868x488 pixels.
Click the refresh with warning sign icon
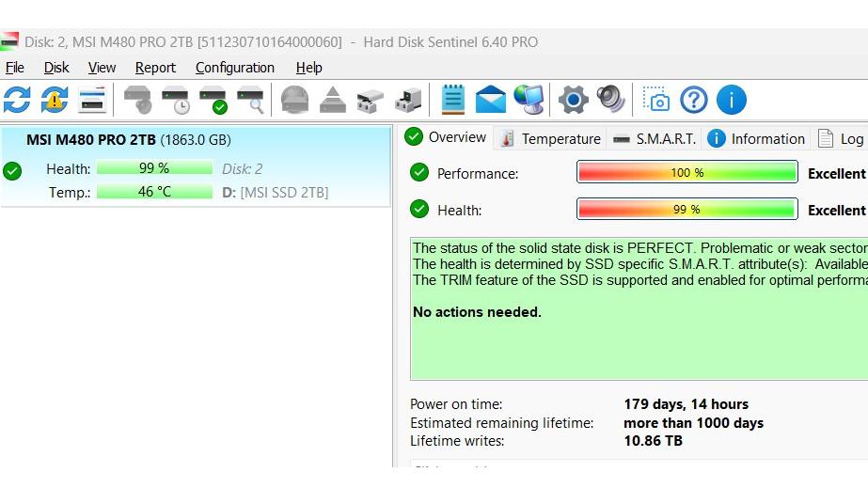point(55,101)
